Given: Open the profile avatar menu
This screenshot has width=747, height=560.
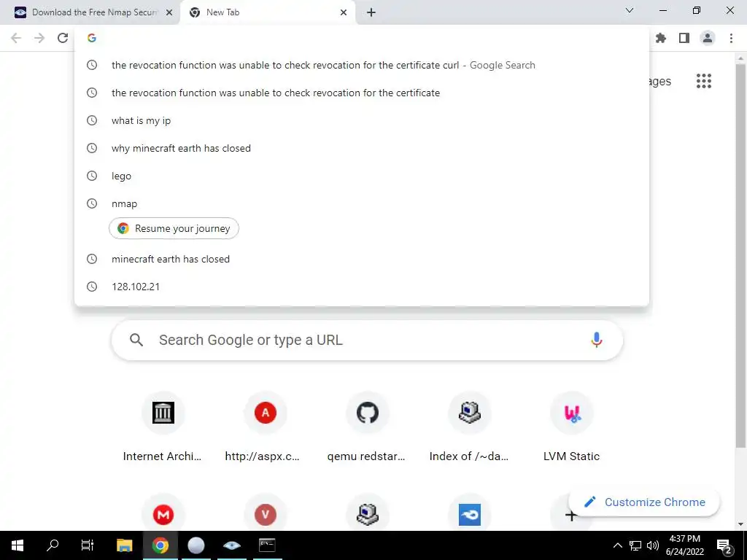Looking at the screenshot, I should tap(708, 38).
